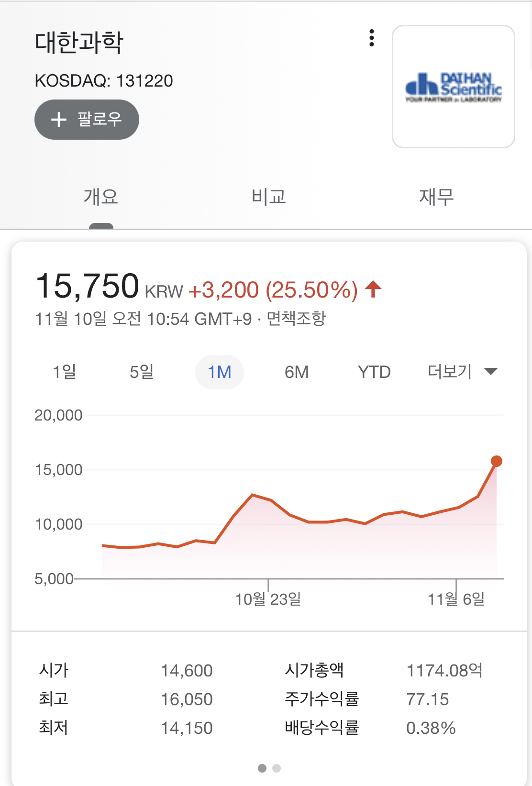532x786 pixels.
Task: Switch to the 개요 overview tab
Action: [x=101, y=197]
